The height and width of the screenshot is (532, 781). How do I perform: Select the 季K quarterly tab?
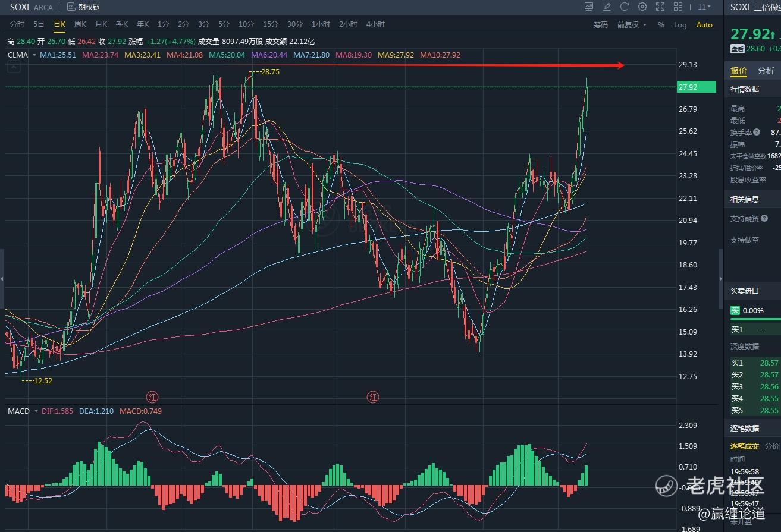tap(122, 24)
